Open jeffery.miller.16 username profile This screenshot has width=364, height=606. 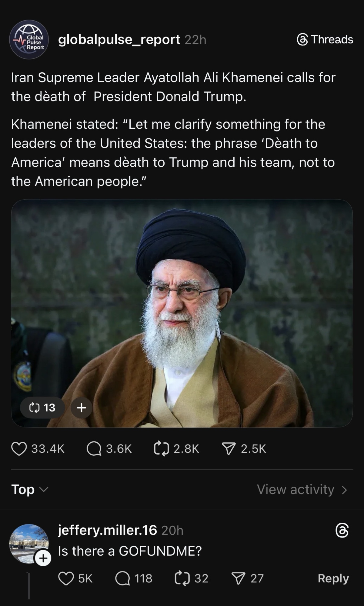107,530
